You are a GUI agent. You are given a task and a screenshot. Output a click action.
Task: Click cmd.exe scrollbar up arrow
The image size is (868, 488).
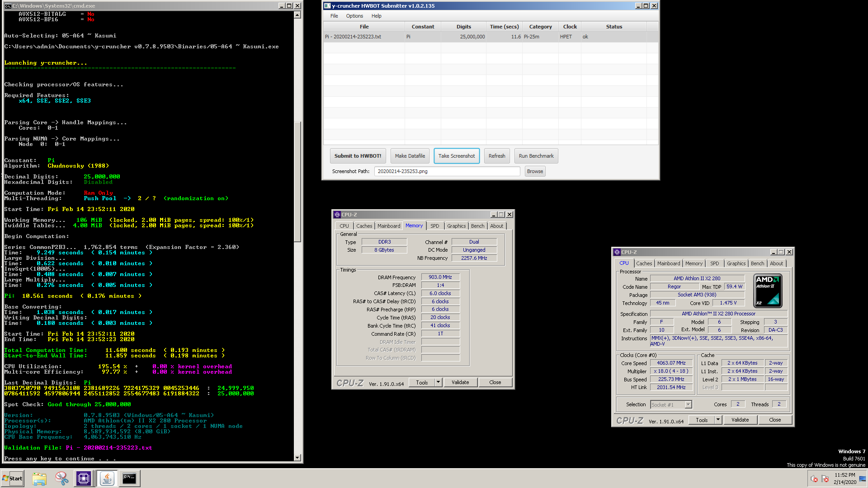coord(297,15)
